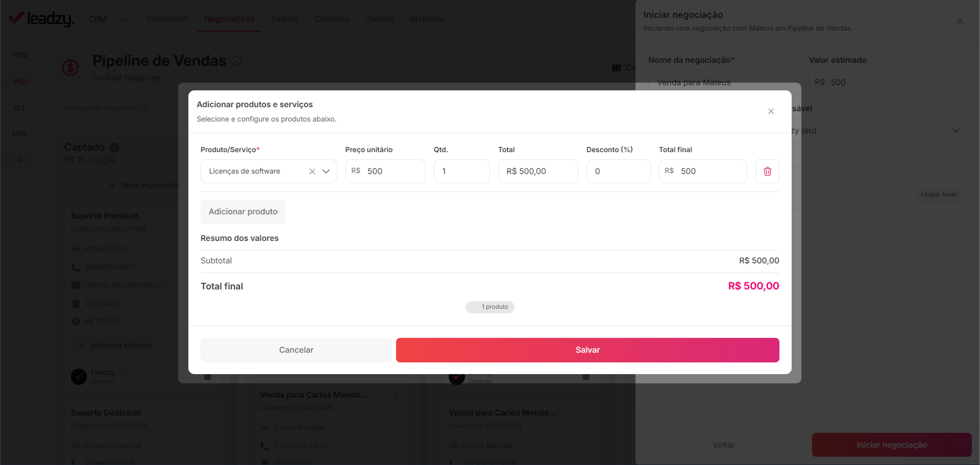Delete the Licenças de software product row
Screen dimensions: 980x465
tap(767, 172)
